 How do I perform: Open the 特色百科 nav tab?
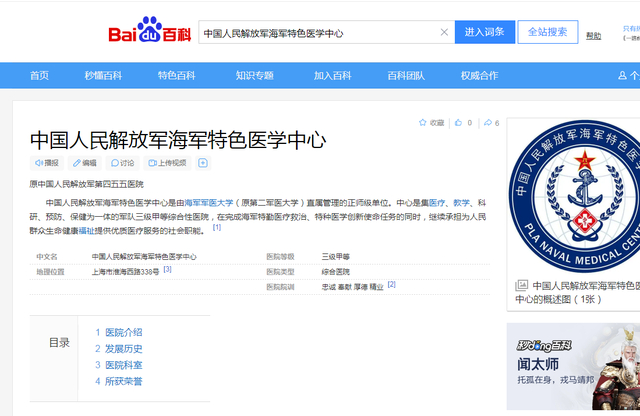click(x=177, y=76)
